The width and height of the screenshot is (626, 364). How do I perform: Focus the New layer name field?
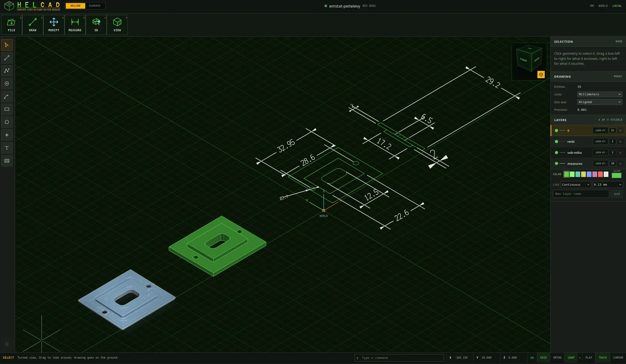coord(581,194)
